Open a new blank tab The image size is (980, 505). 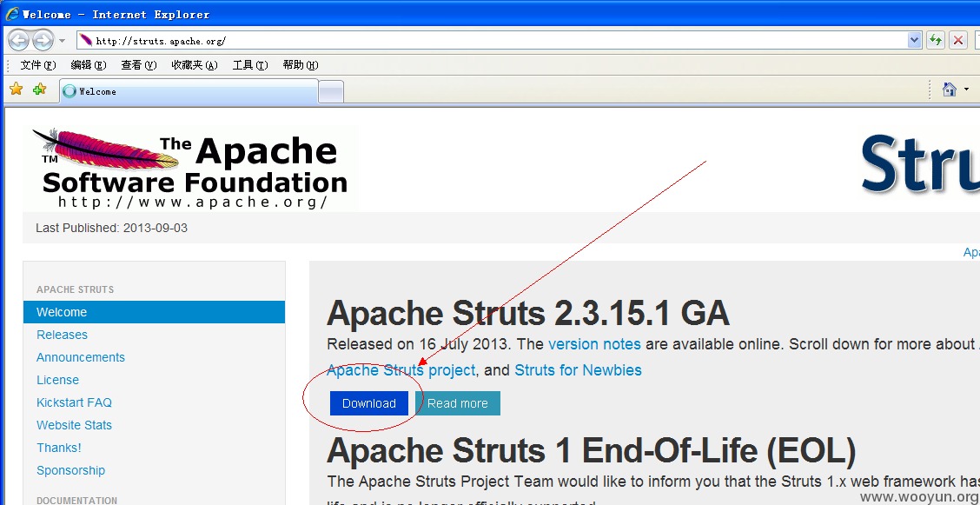(x=331, y=92)
